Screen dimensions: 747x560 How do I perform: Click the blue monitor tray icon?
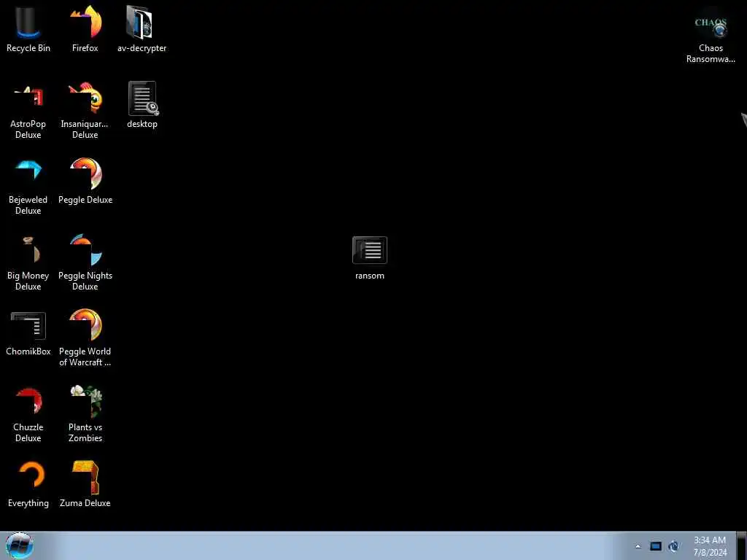[x=656, y=546]
